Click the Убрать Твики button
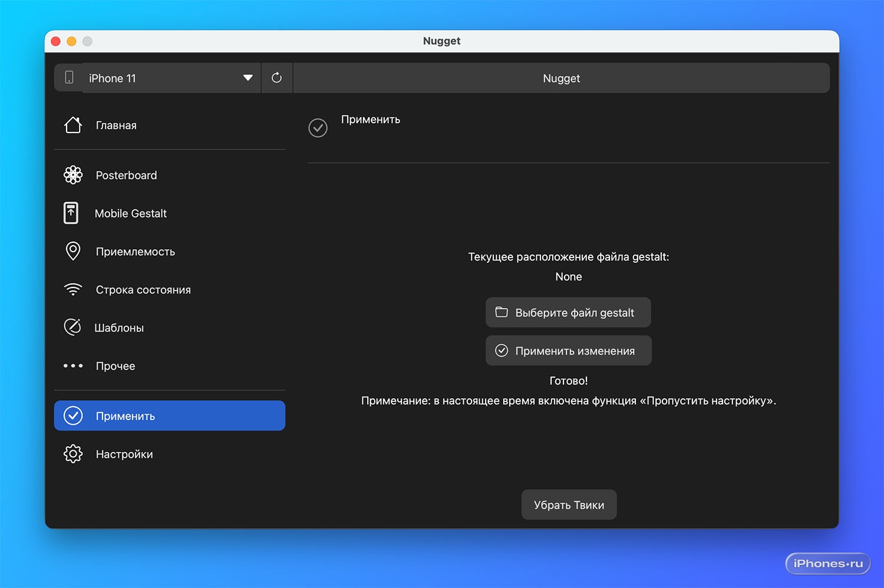Image resolution: width=884 pixels, height=588 pixels. click(569, 505)
